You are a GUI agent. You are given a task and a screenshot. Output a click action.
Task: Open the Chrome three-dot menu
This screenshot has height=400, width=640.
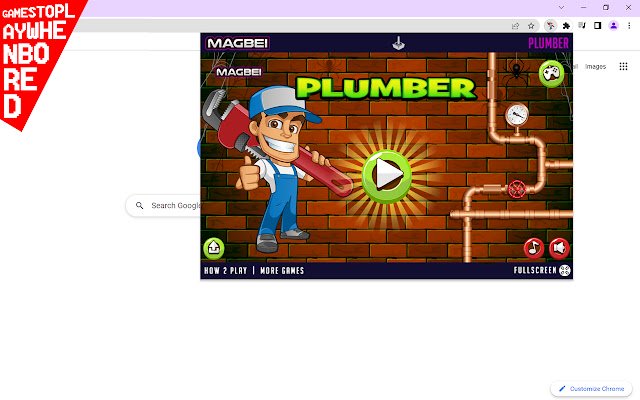629,26
